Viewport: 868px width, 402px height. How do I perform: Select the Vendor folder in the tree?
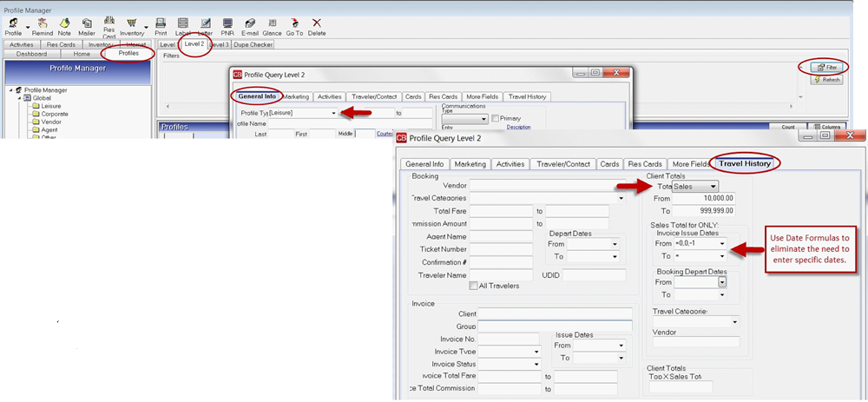tap(51, 122)
